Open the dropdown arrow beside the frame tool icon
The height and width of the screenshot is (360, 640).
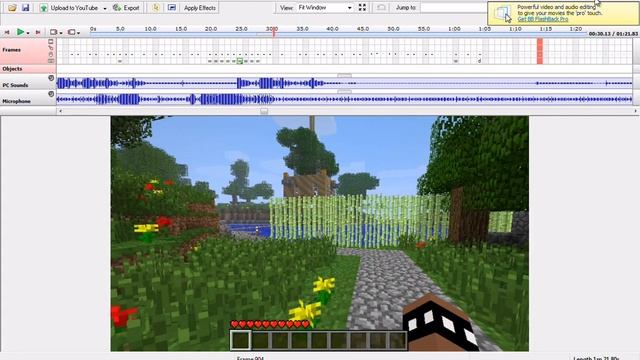pos(61,33)
